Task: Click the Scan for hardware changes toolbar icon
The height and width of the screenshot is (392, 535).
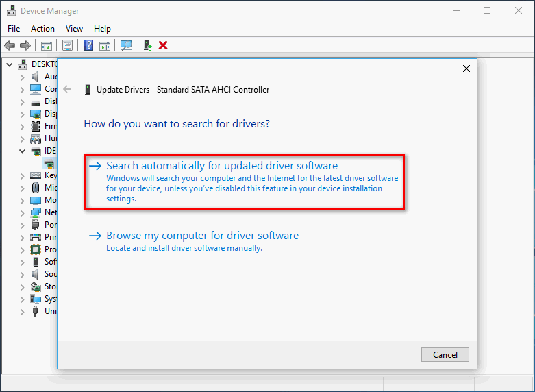Action: (126, 46)
